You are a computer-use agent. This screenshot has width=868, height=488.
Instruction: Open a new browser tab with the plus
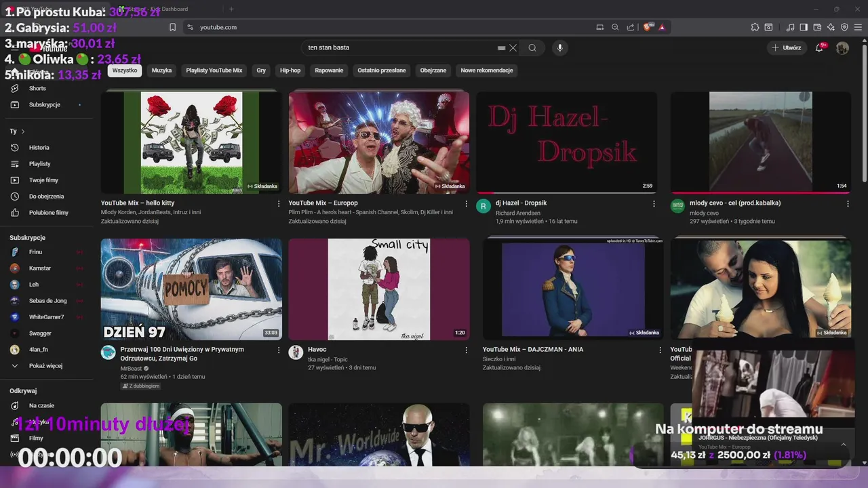pyautogui.click(x=231, y=9)
